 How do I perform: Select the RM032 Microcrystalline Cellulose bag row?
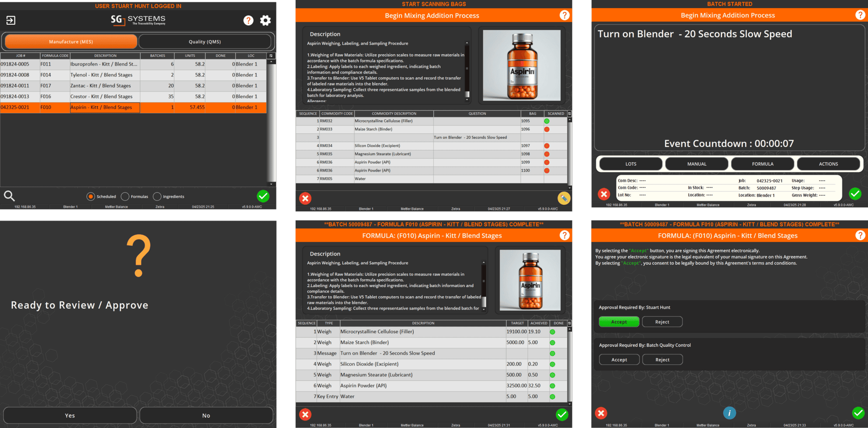(x=431, y=121)
